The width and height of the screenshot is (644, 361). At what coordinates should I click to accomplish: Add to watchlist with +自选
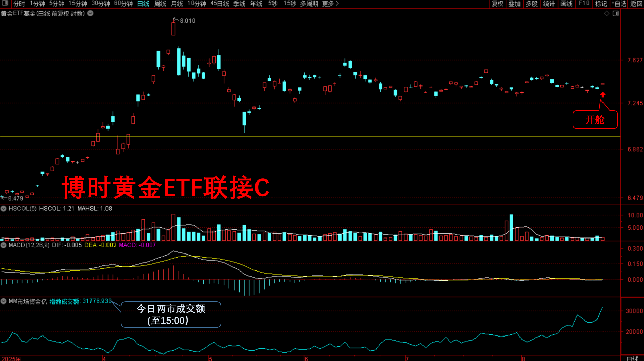pos(619,4)
